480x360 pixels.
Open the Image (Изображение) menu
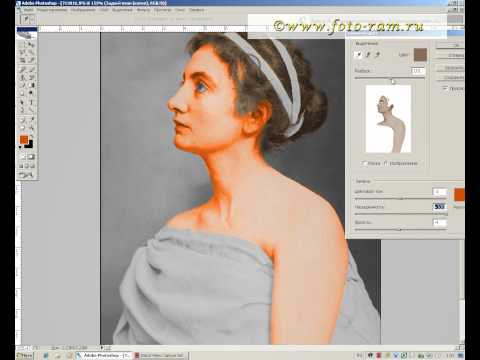click(83, 10)
